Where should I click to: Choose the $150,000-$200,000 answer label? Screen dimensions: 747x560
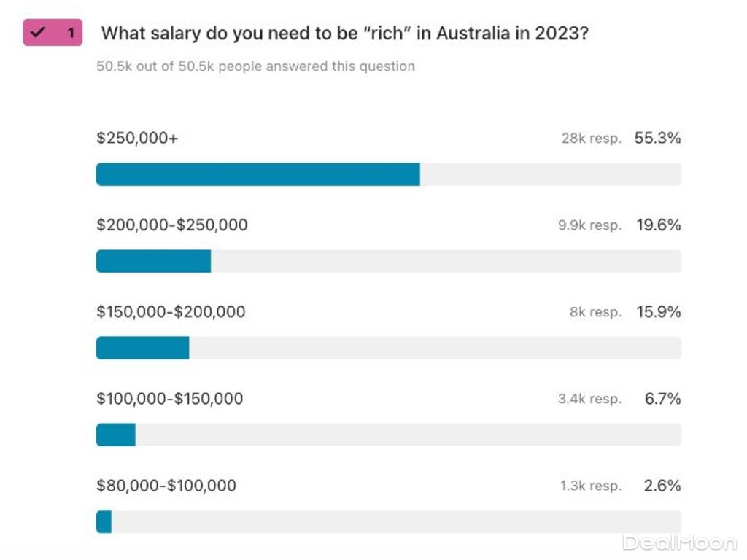[x=171, y=312]
